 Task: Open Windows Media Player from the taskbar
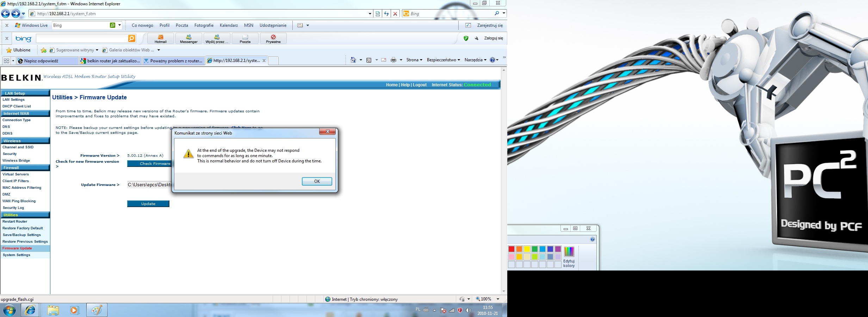[74, 310]
